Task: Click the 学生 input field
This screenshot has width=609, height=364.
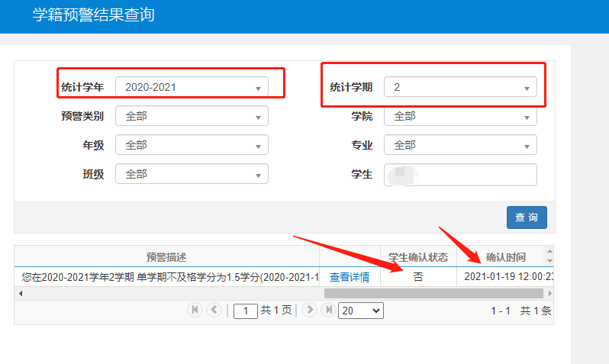Action: (460, 174)
